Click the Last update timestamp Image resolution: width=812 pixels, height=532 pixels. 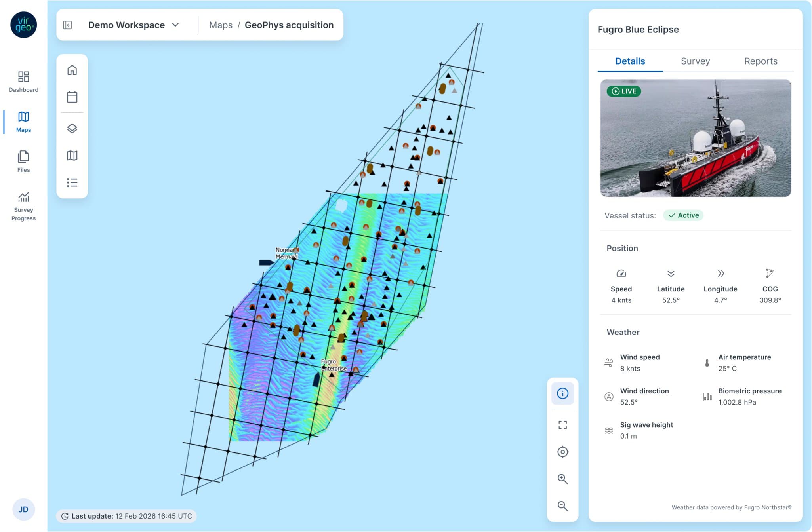pos(154,516)
